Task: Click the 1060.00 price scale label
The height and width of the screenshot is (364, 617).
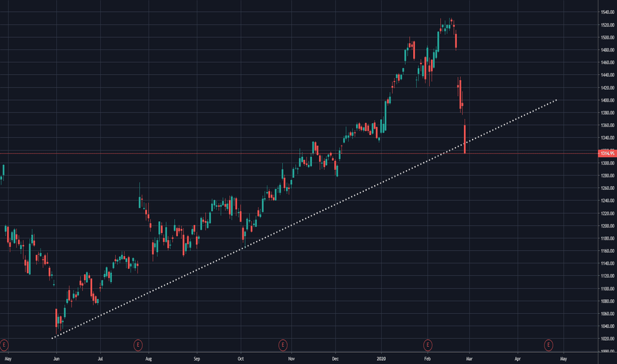Action: coord(608,314)
